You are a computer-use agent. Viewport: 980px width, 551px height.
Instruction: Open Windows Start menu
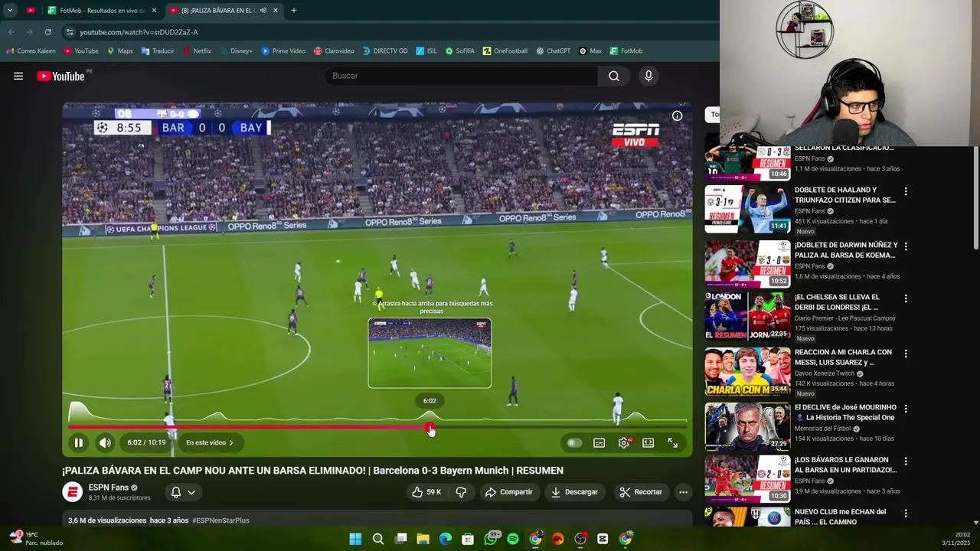pyautogui.click(x=355, y=539)
